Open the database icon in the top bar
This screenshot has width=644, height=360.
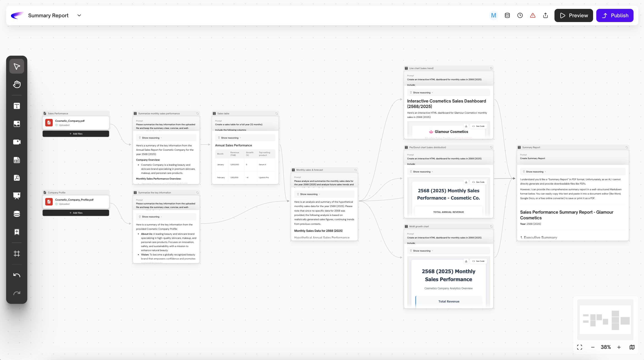pos(507,15)
